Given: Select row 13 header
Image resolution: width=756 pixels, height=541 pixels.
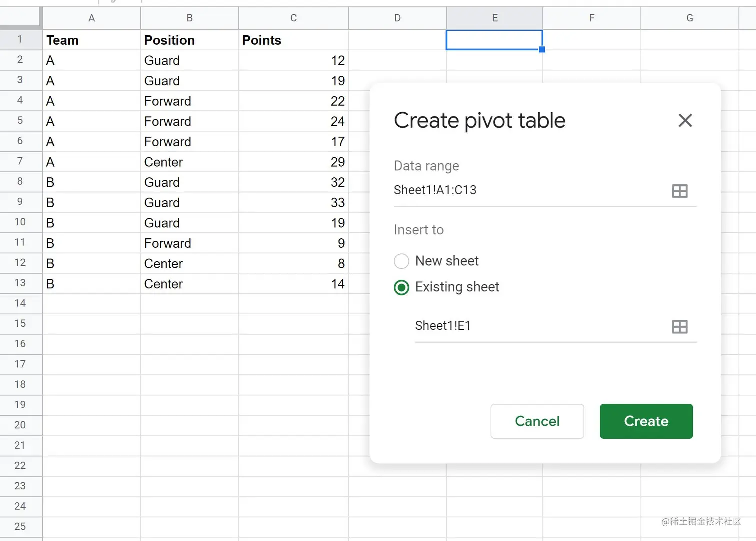Looking at the screenshot, I should click(20, 283).
